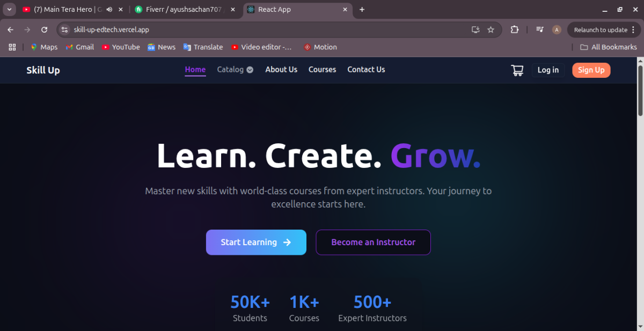Click the reload page icon
The height and width of the screenshot is (331, 644).
[x=45, y=30]
